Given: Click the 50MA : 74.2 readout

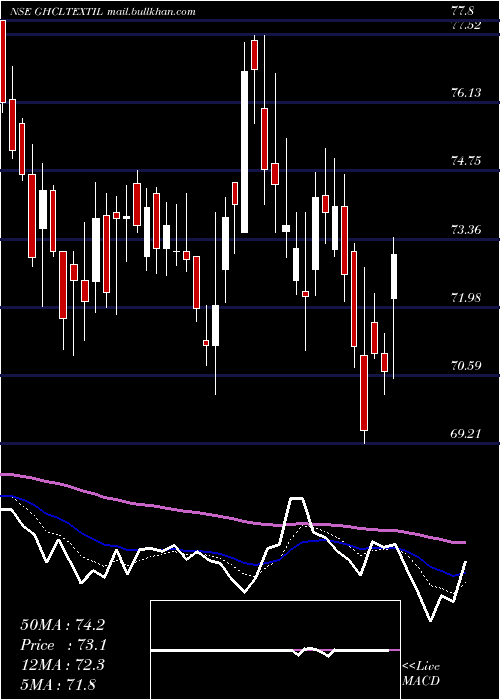Looking at the screenshot, I should tap(62, 625).
